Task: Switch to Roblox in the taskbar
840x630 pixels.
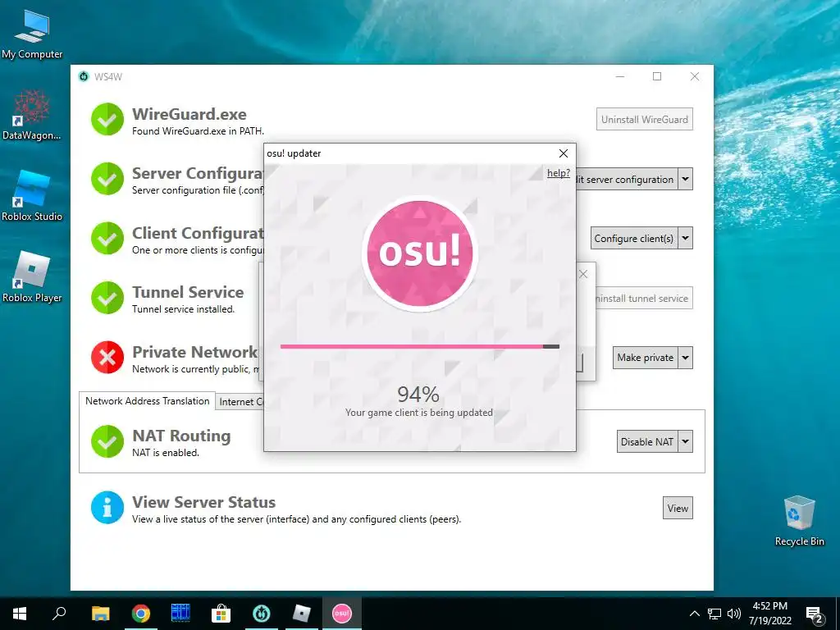Action: (302, 614)
